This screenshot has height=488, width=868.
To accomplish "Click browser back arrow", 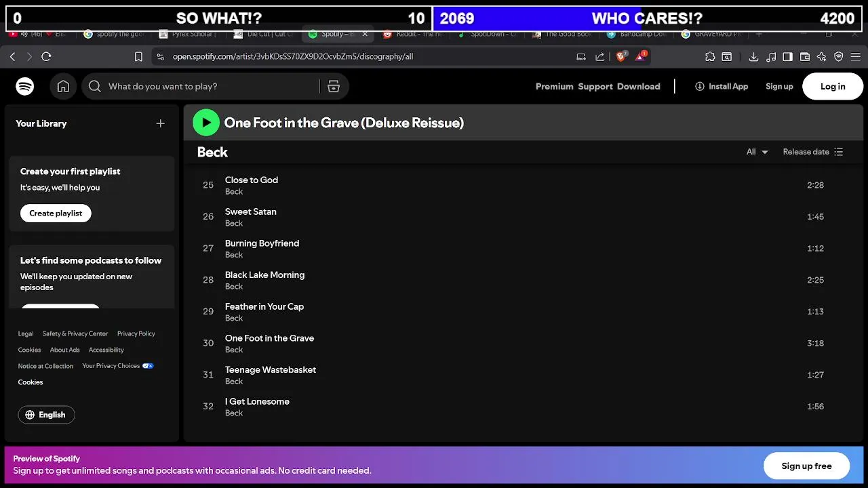I will click(x=12, y=57).
